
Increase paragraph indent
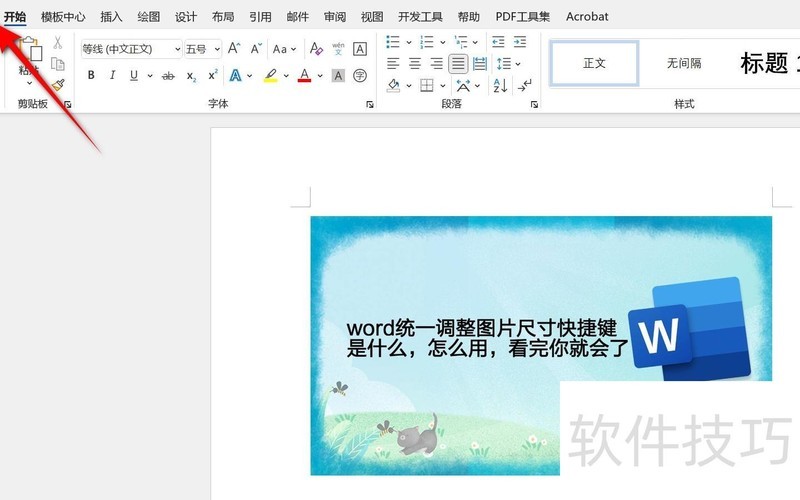coord(520,42)
